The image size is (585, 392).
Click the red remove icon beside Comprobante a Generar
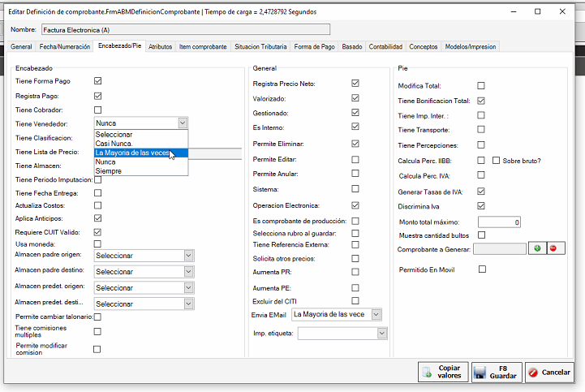pyautogui.click(x=554, y=248)
